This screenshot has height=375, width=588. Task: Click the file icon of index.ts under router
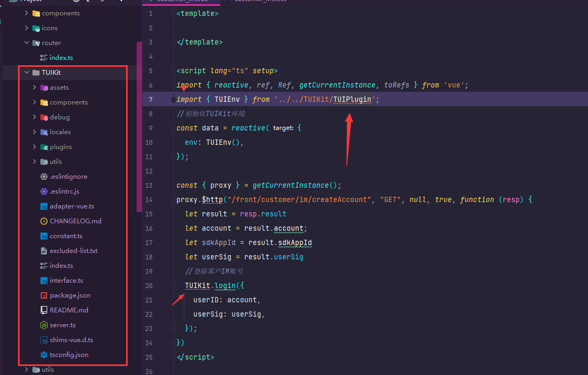point(44,58)
